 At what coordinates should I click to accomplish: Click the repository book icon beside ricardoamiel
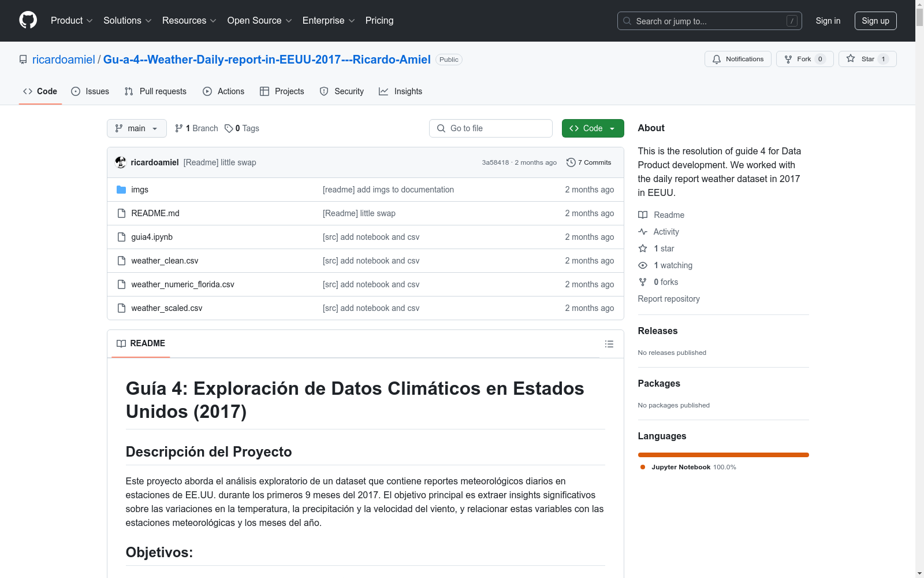point(23,60)
